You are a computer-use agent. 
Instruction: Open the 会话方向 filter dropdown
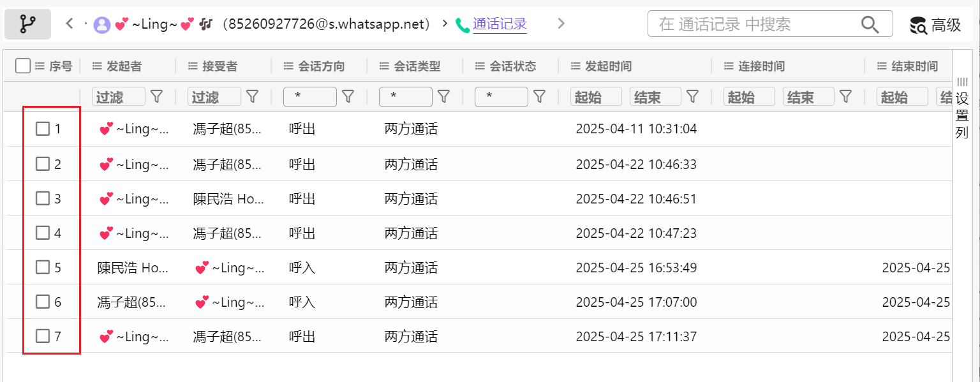point(309,96)
